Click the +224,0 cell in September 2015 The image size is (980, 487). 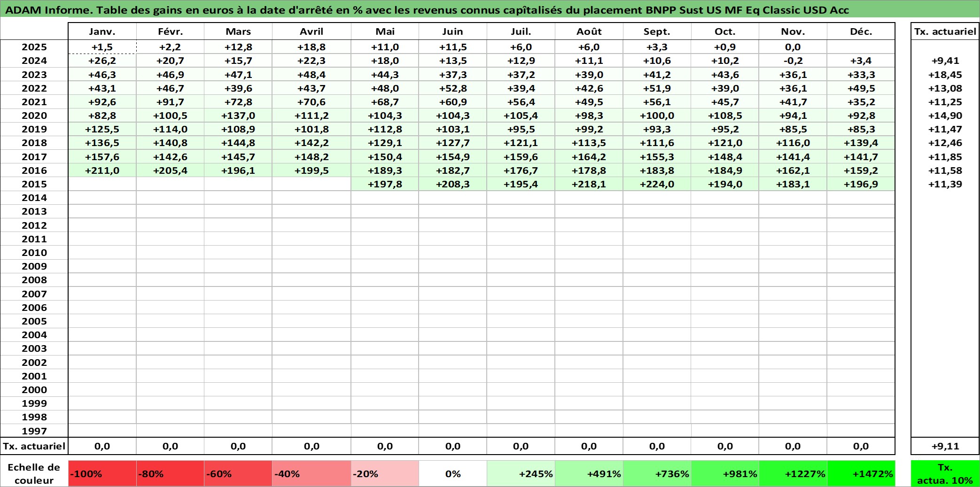(657, 184)
